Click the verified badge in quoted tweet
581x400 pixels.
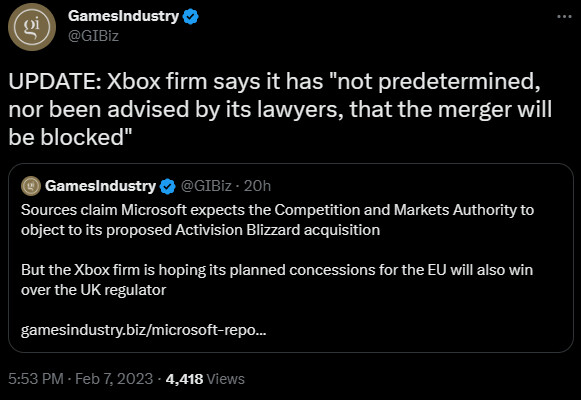pyautogui.click(x=167, y=186)
